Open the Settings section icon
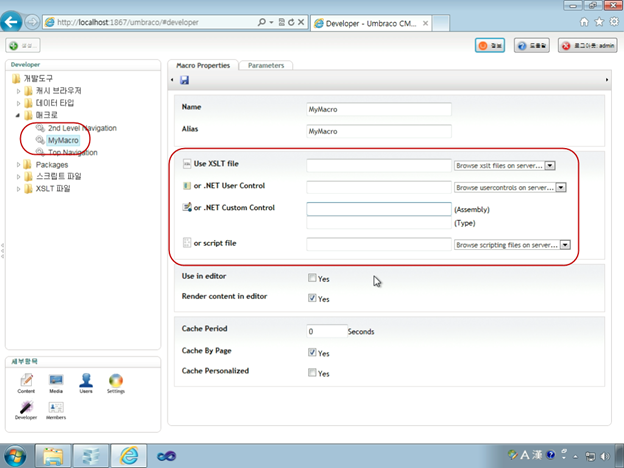The height and width of the screenshot is (468, 624). click(x=116, y=383)
